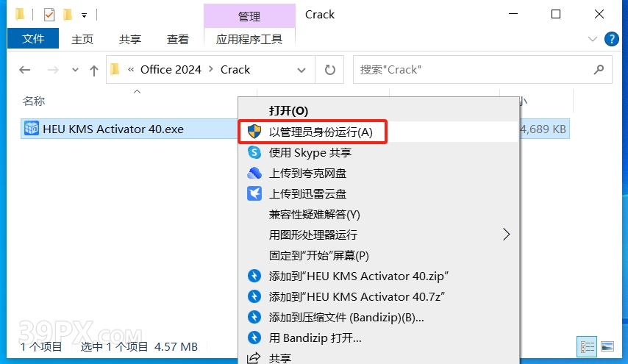Click Bandizip icon beside the .zip entry
The width and height of the screenshot is (628, 364).
pos(254,276)
